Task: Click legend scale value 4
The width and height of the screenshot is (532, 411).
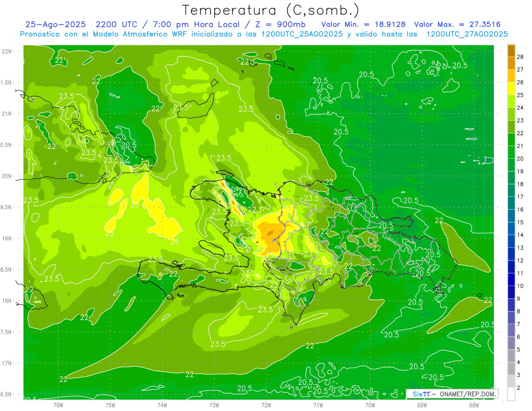Action: 519,362
